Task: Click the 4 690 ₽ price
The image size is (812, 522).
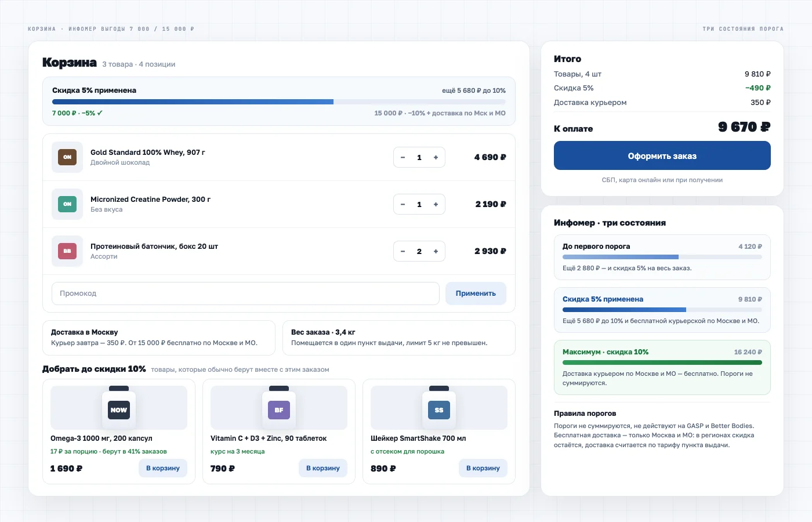Action: tap(490, 157)
